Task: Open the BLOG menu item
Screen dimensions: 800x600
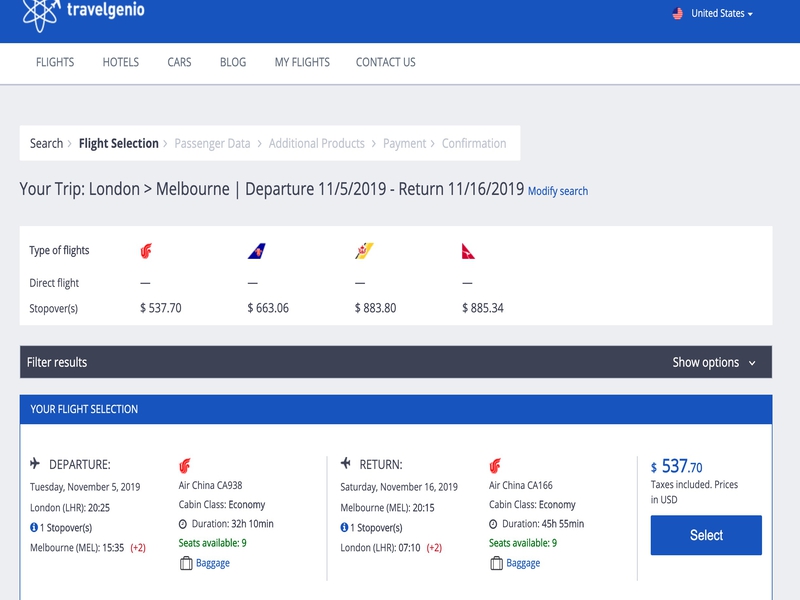Action: 233,62
